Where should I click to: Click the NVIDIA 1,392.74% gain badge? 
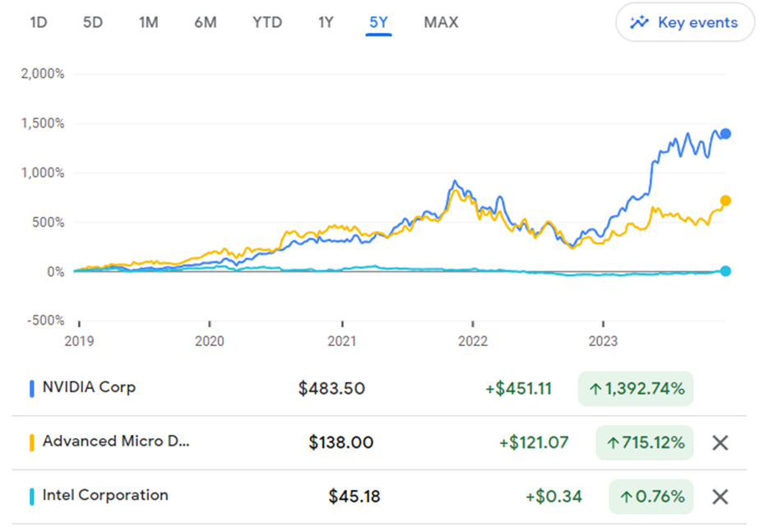click(636, 388)
